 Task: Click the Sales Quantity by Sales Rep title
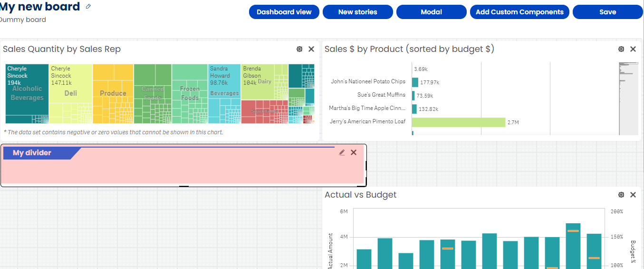tap(62, 49)
